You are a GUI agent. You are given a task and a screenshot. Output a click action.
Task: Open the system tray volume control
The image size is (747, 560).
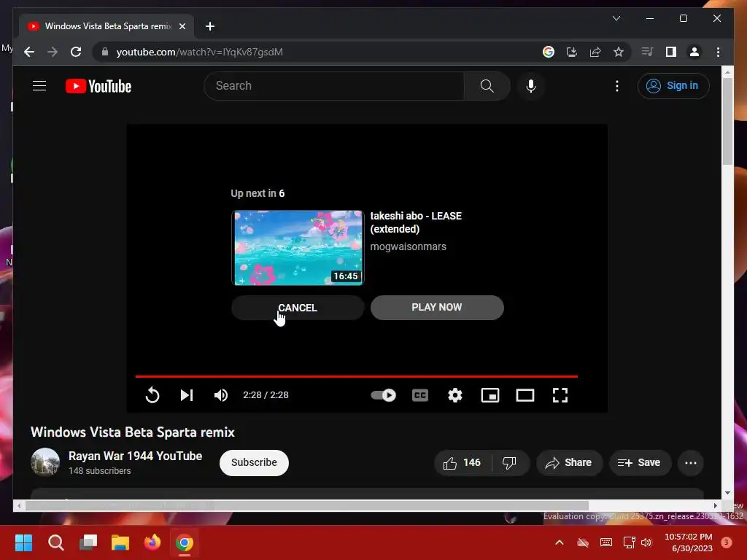point(646,542)
